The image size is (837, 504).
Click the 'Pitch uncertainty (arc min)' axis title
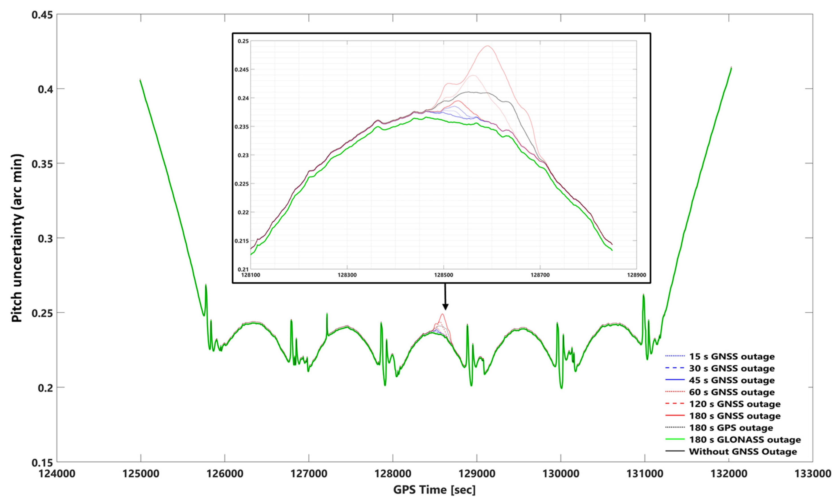click(17, 238)
